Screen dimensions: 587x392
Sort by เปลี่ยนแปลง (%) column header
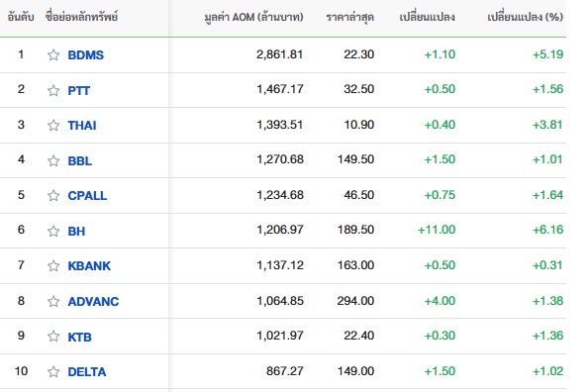[526, 17]
